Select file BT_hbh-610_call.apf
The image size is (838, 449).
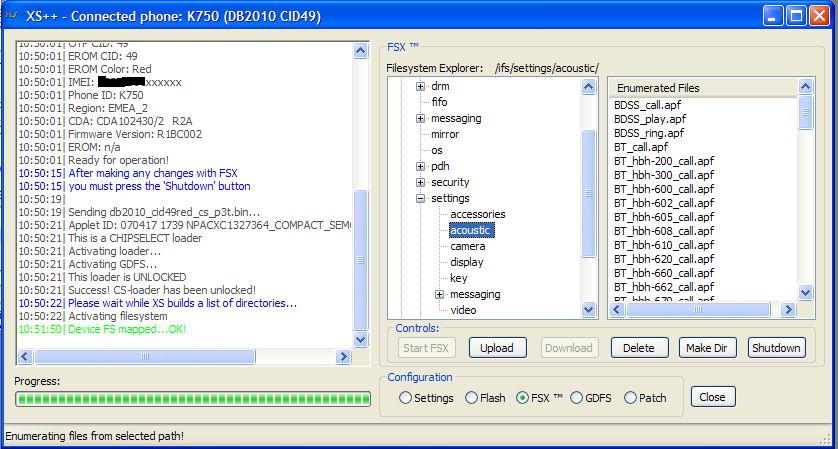(x=664, y=245)
